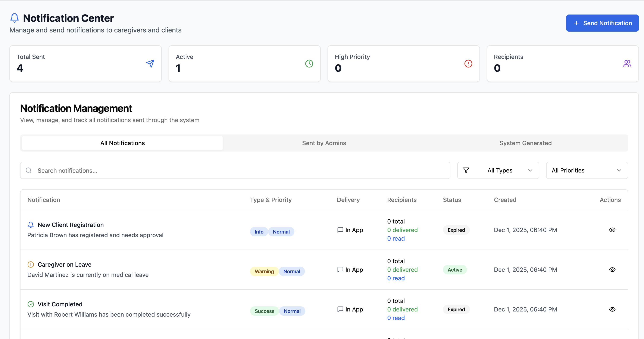Click the eye icon for Visit Completed
Screen dimensions: 644x339
pos(612,309)
